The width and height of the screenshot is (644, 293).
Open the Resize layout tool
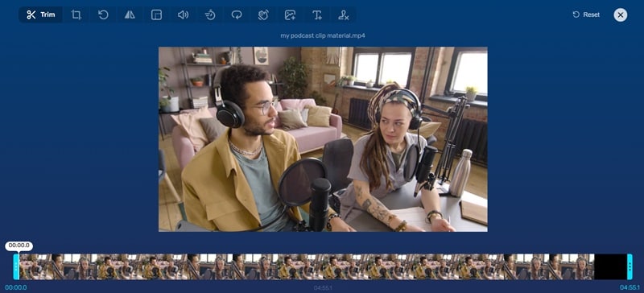pos(156,14)
